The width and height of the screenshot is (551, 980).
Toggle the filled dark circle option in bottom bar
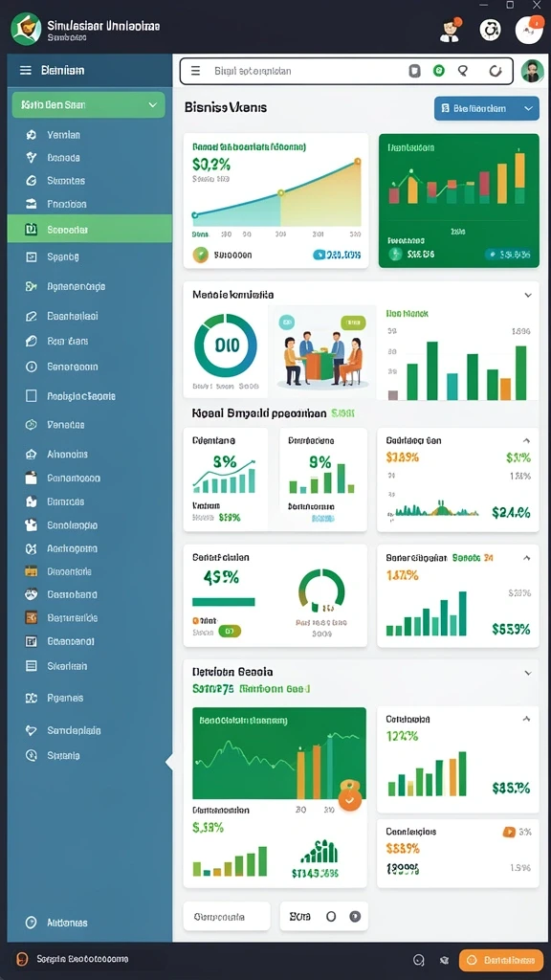tap(355, 917)
